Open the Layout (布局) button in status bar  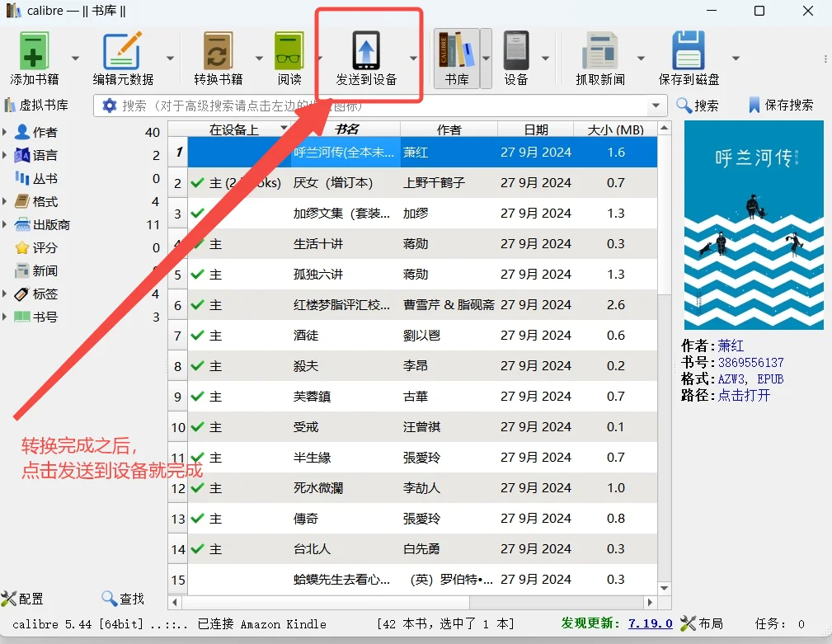702,623
